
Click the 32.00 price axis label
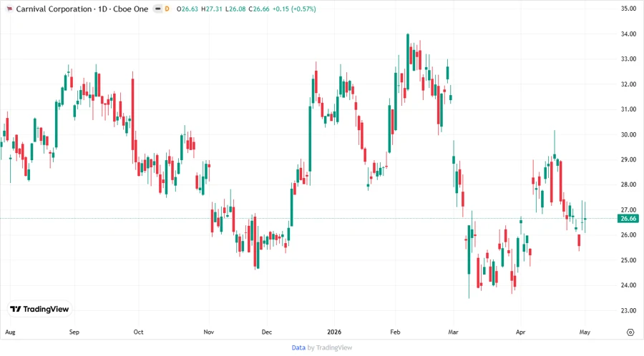pos(628,84)
